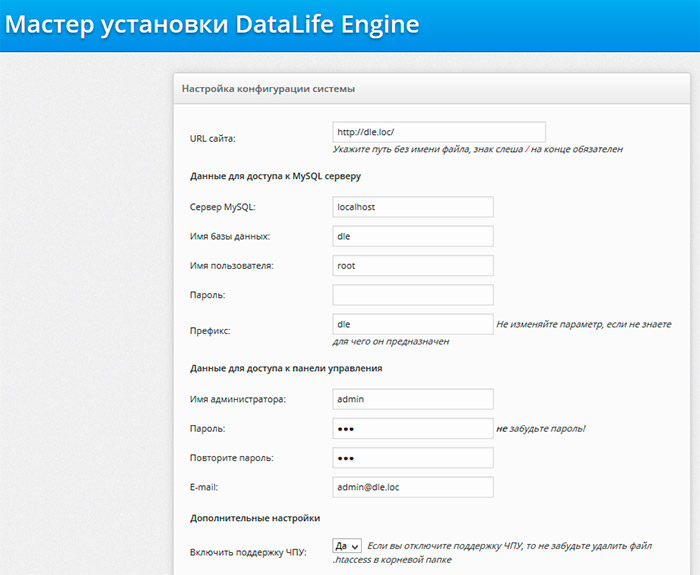Click the hint 'Укажите путь без имени файла'

[401, 150]
